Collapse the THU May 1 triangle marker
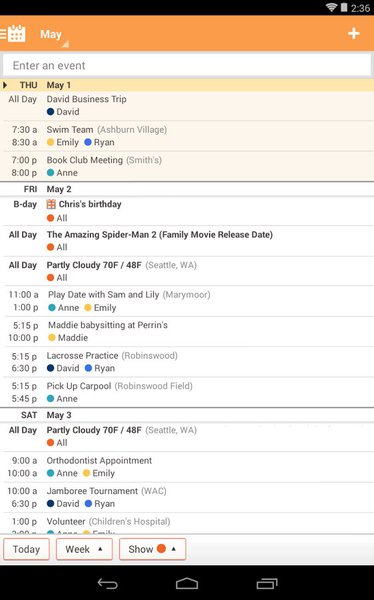 pyautogui.click(x=5, y=85)
